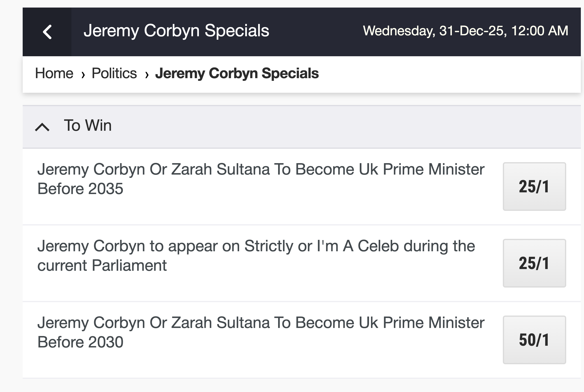Image resolution: width=584 pixels, height=392 pixels.
Task: Click the separator chevron after Home breadcrumb
Action: coord(83,74)
